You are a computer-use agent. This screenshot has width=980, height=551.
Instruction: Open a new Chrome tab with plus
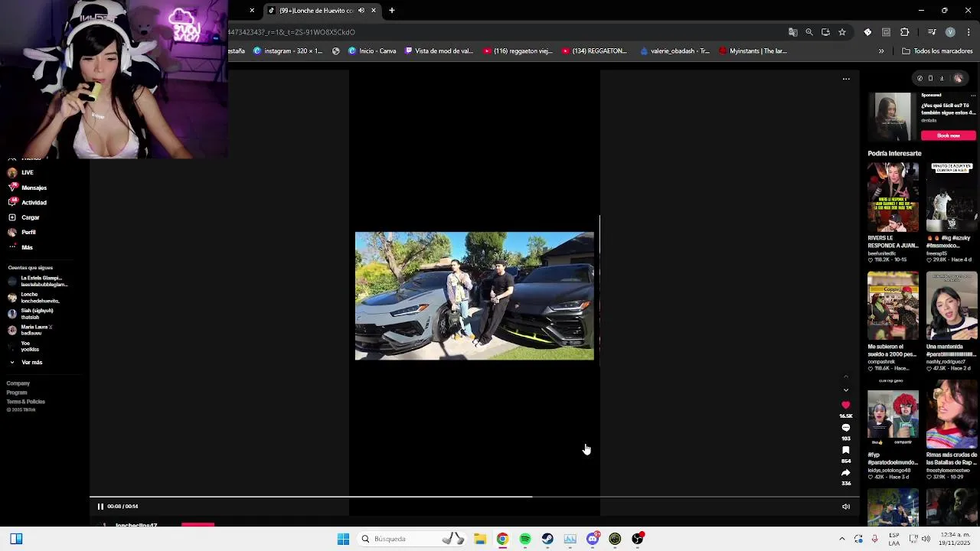click(392, 11)
